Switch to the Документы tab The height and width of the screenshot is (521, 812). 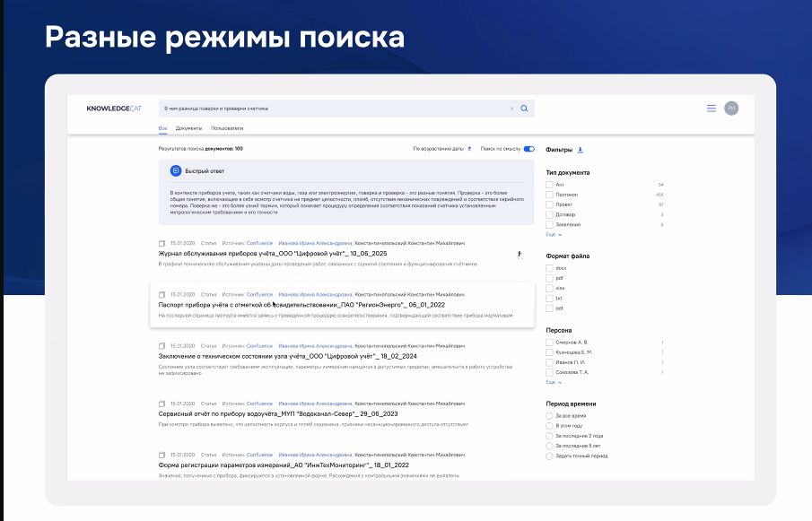(x=188, y=129)
